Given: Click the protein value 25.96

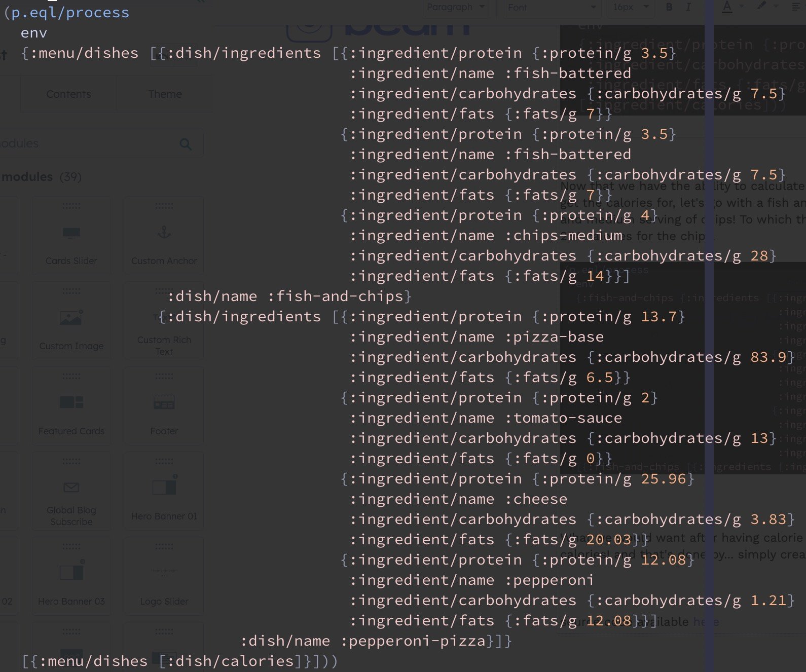Looking at the screenshot, I should click(x=663, y=478).
